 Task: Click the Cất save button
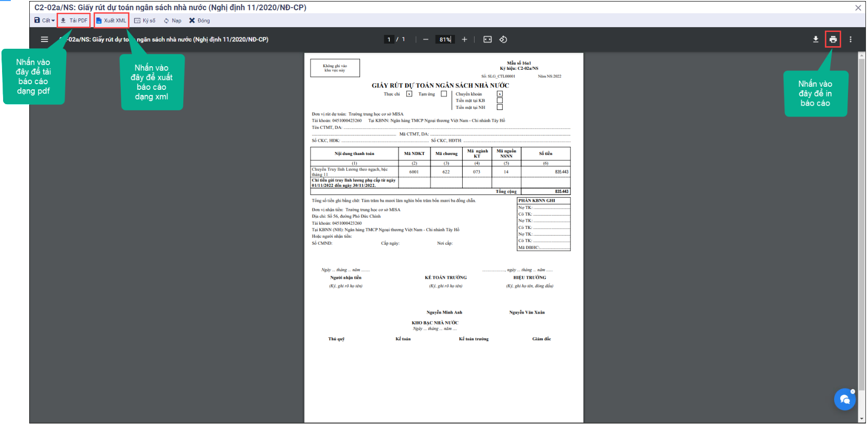click(42, 21)
